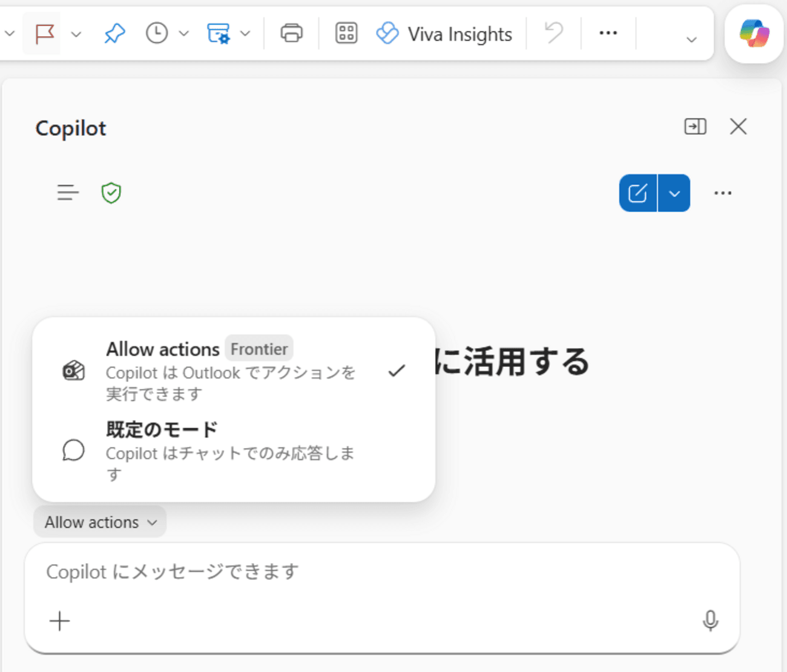
Task: Pin the message with the pin icon
Action: pyautogui.click(x=114, y=34)
